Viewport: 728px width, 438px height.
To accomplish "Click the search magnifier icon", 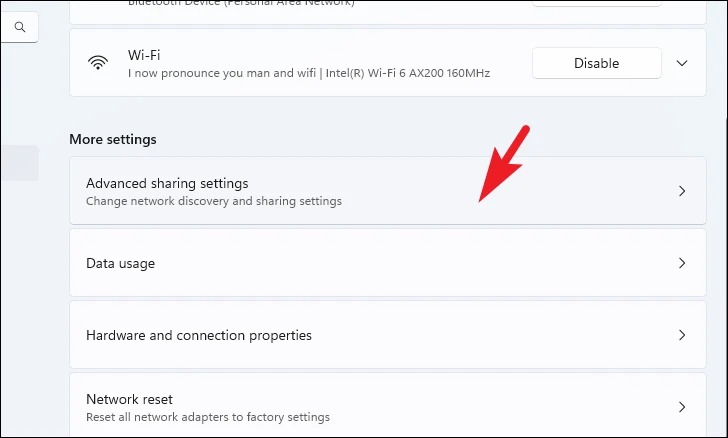I will coord(20,27).
